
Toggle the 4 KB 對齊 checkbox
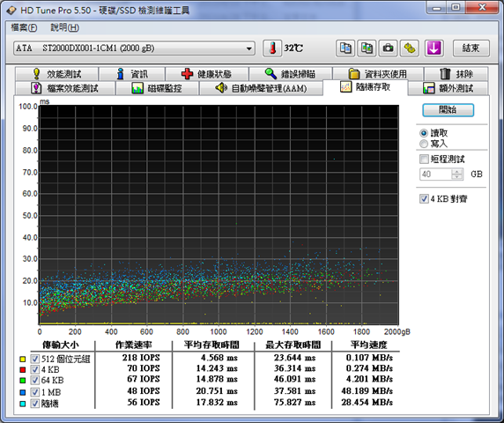point(424,199)
